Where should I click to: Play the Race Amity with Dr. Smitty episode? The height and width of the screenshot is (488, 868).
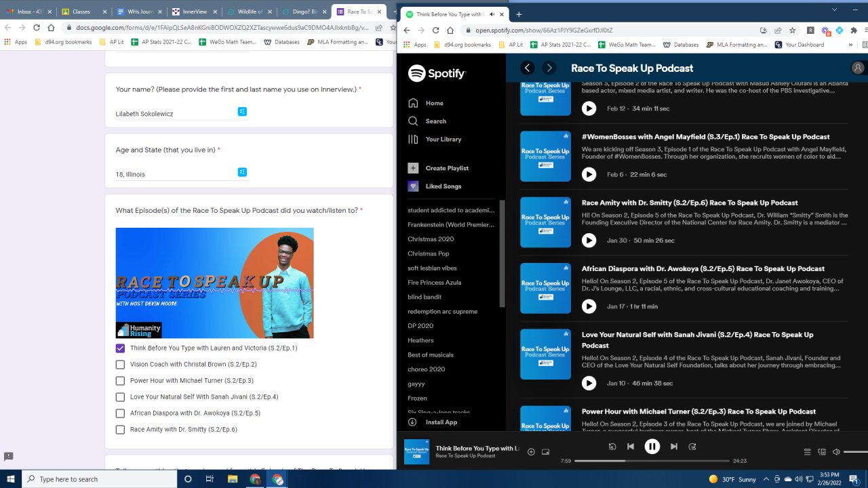coord(589,241)
